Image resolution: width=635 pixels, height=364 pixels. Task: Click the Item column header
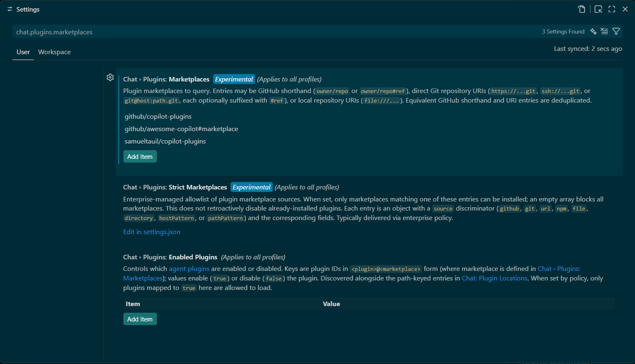[x=133, y=304]
